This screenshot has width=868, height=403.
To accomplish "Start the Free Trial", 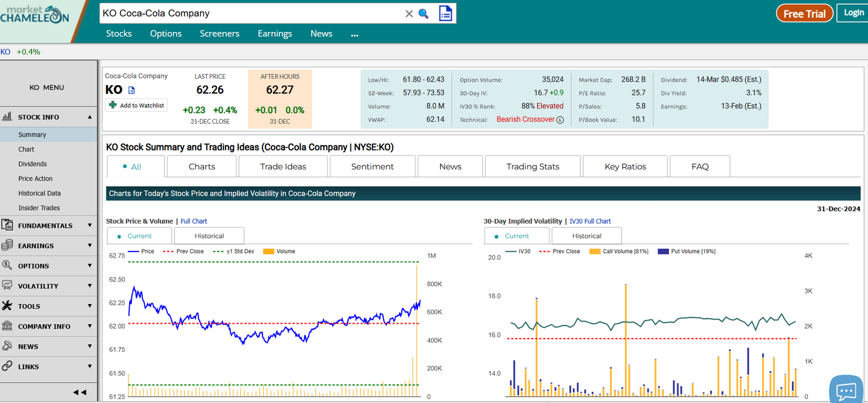I will click(805, 14).
